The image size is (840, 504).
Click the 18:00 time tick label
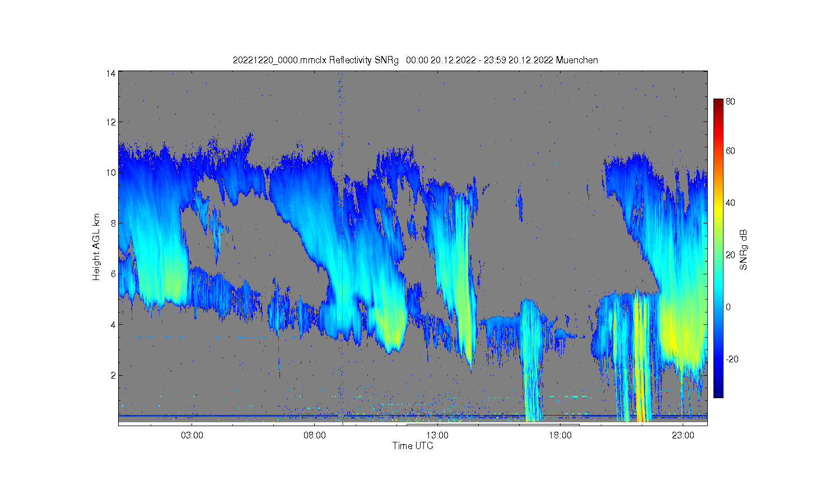pyautogui.click(x=560, y=435)
